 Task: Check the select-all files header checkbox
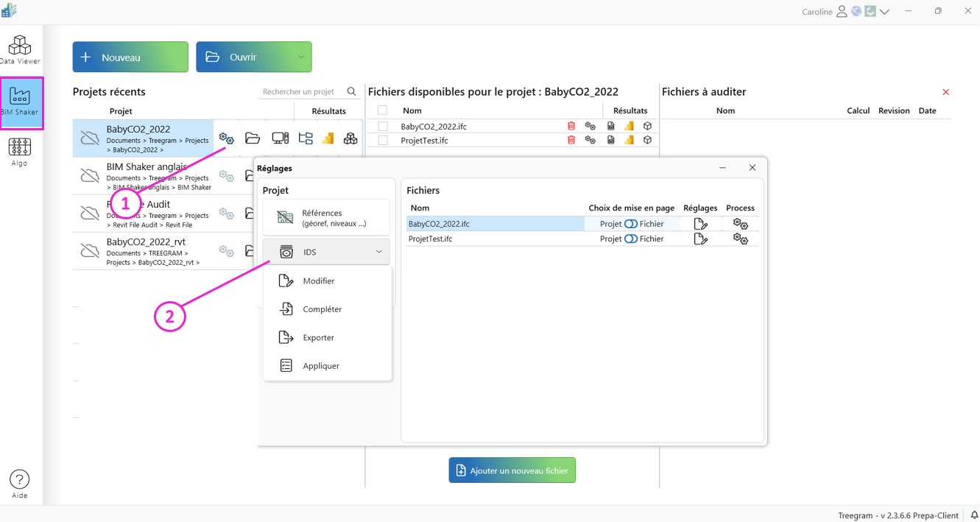pos(382,110)
